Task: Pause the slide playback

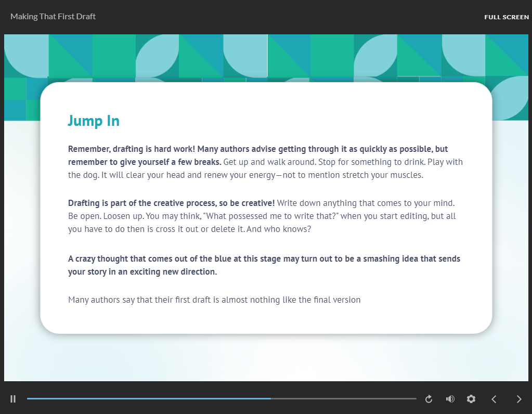Action: [13, 399]
